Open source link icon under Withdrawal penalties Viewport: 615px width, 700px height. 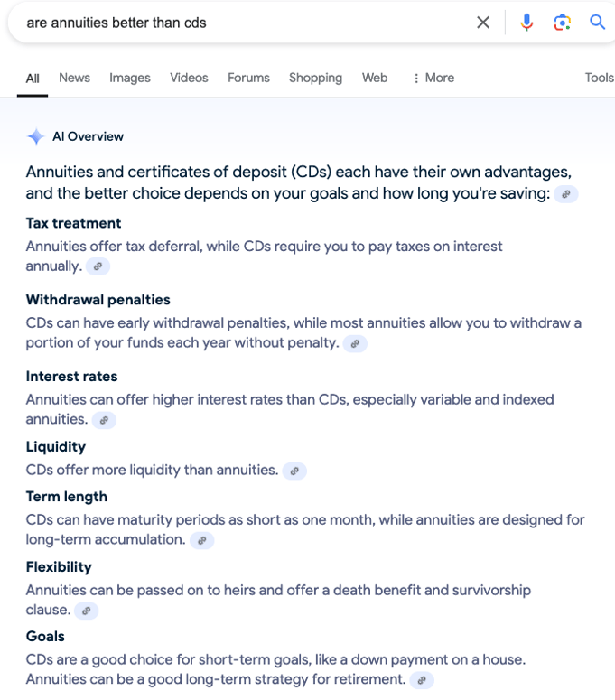pyautogui.click(x=355, y=344)
